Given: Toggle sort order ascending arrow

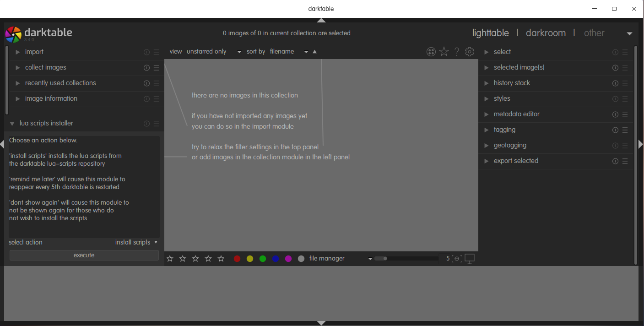Looking at the screenshot, I should [x=314, y=52].
